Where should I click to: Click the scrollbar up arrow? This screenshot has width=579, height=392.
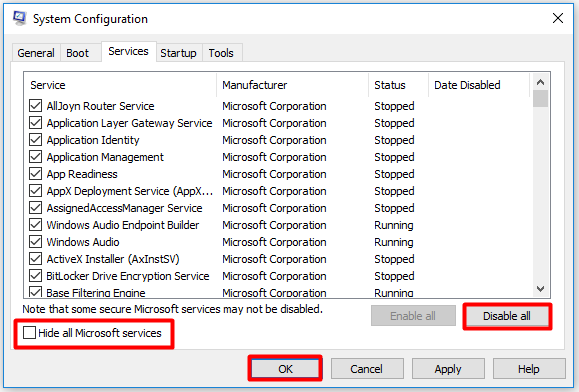click(541, 82)
